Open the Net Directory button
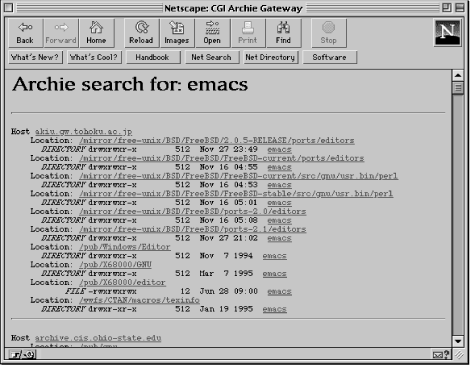The width and height of the screenshot is (470, 368). pyautogui.click(x=270, y=57)
